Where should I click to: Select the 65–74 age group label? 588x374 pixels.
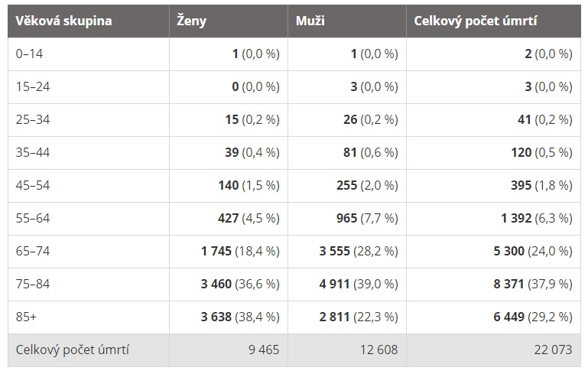[33, 251]
